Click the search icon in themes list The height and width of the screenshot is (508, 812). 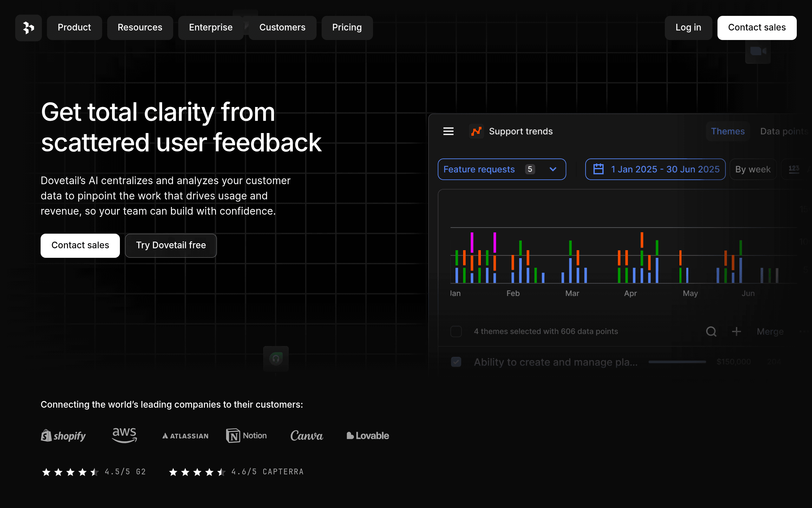711,331
